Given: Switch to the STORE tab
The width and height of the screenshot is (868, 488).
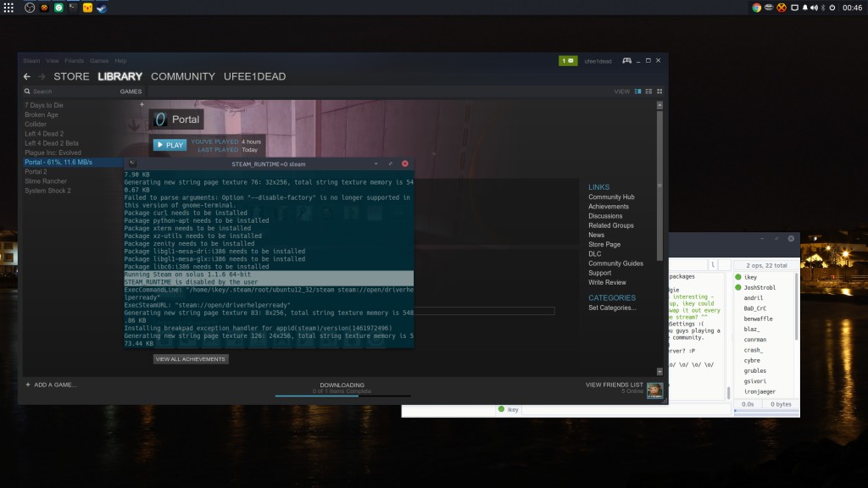Looking at the screenshot, I should point(71,76).
